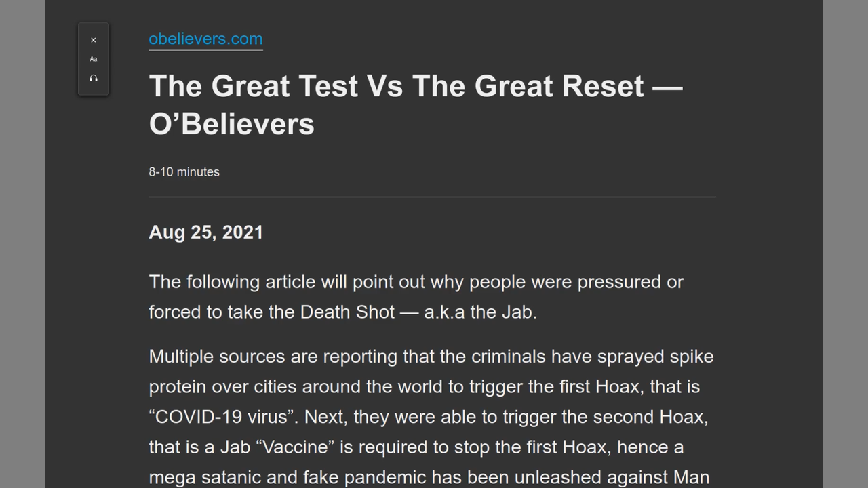Viewport: 868px width, 488px height.
Task: Click "Great Reset" in the headline
Action: coord(559,86)
